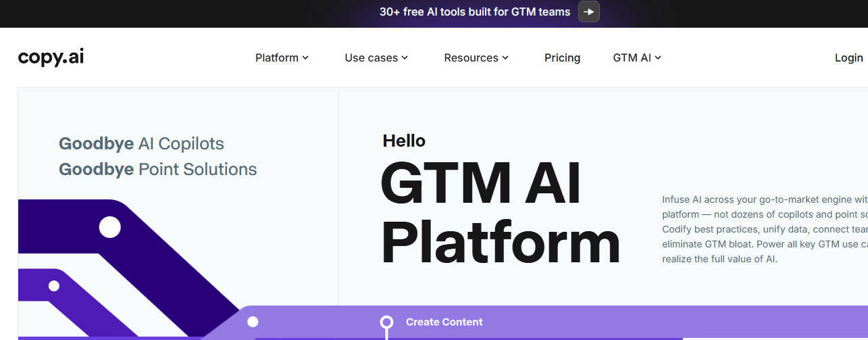Image resolution: width=868 pixels, height=340 pixels.
Task: Expand the Resources menu
Action: 476,58
